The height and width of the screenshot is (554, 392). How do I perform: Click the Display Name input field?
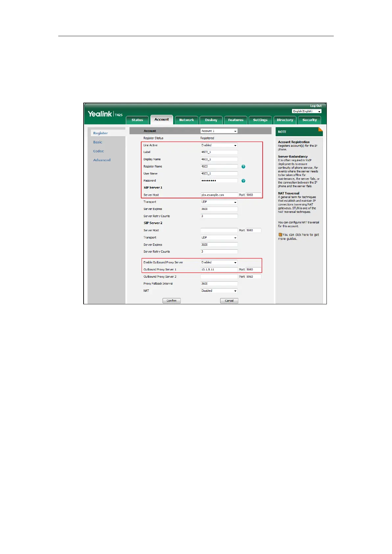click(219, 159)
